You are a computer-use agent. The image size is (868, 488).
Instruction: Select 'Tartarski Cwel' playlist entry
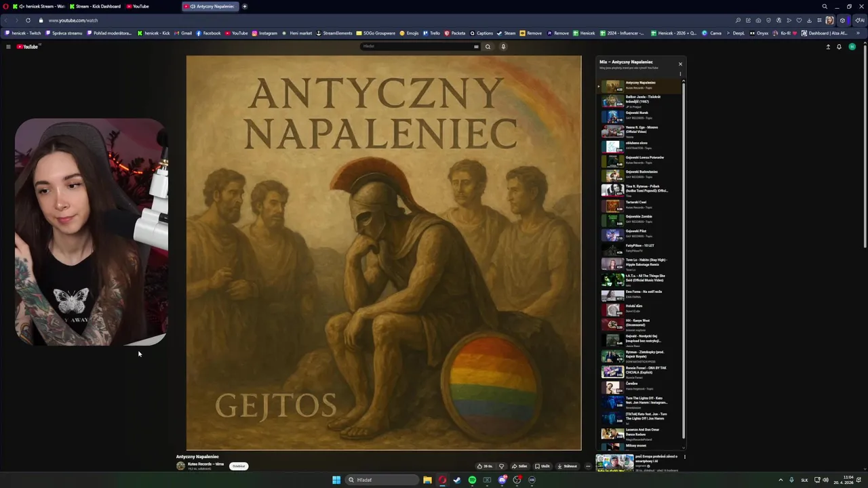click(639, 205)
